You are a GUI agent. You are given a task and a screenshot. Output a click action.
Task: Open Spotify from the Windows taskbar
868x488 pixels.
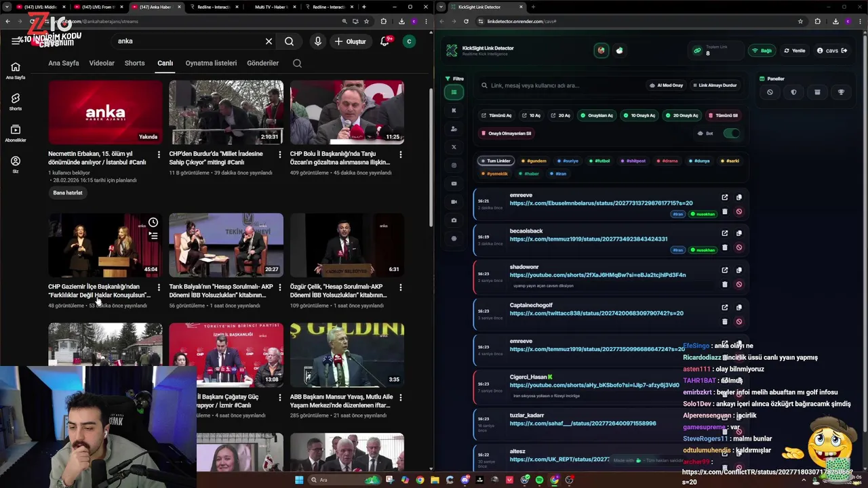point(539,480)
